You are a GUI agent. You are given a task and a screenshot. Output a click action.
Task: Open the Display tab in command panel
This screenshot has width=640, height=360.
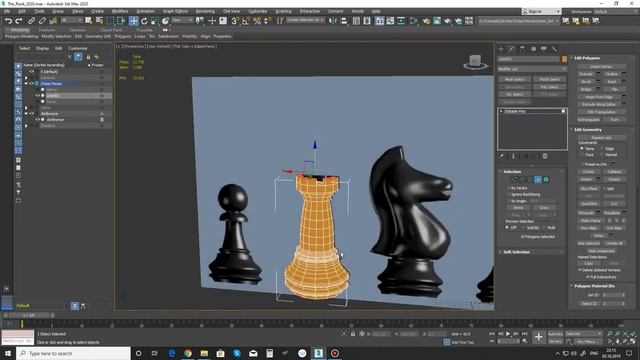(x=544, y=49)
